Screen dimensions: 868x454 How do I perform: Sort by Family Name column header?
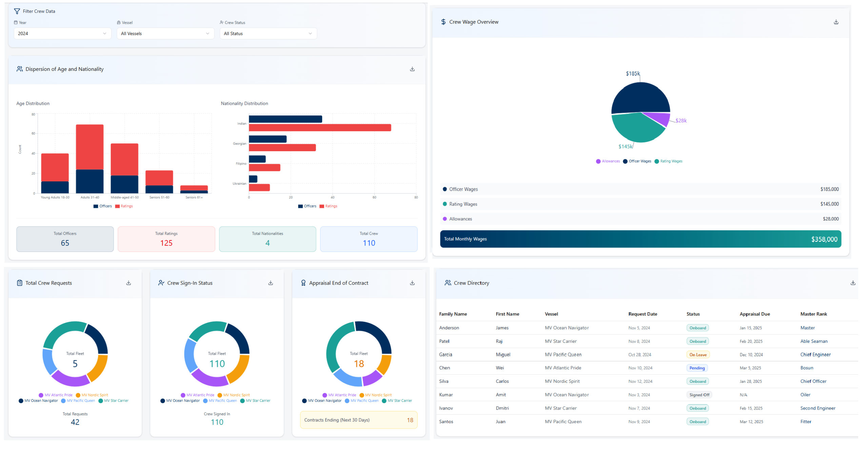453,314
